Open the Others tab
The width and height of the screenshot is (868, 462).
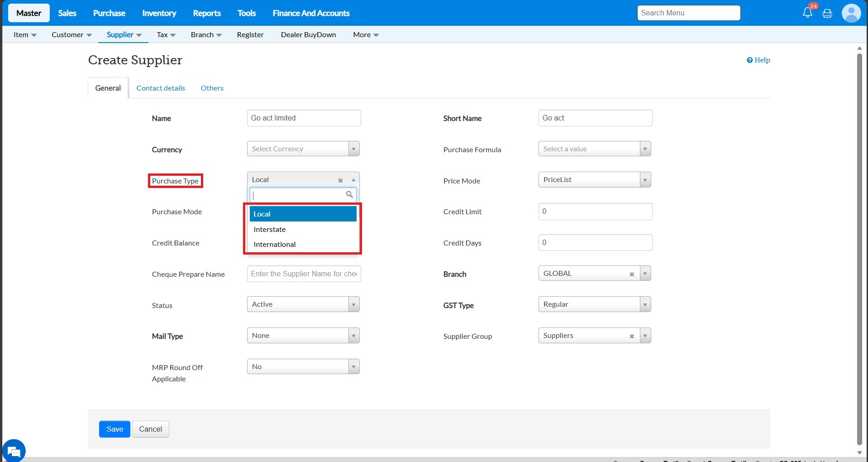click(212, 88)
